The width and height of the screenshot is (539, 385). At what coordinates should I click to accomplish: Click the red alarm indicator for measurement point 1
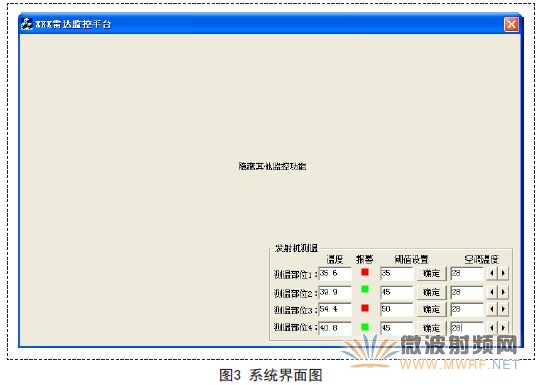[365, 272]
